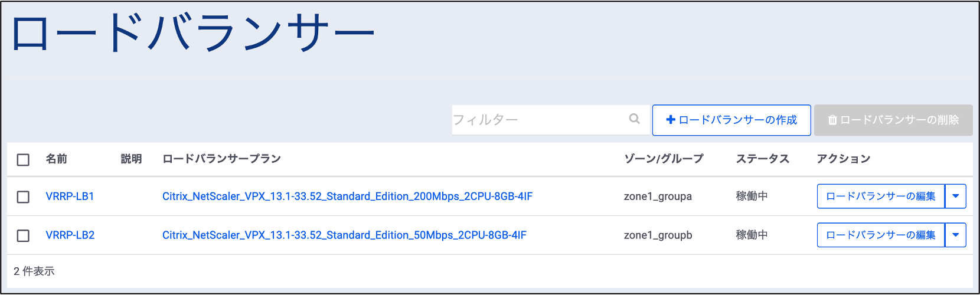Expand the action dropdown arrow for VRRP-LB1

point(956,196)
